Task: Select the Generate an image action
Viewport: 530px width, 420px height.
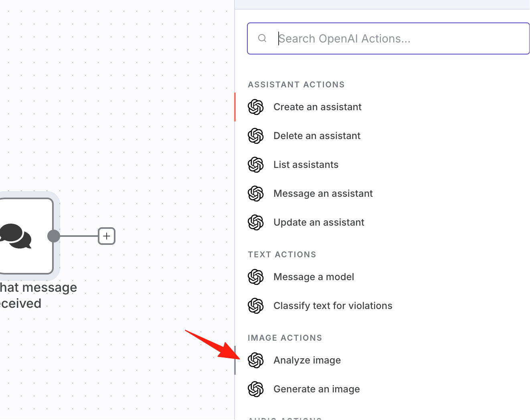Action: pos(382,389)
